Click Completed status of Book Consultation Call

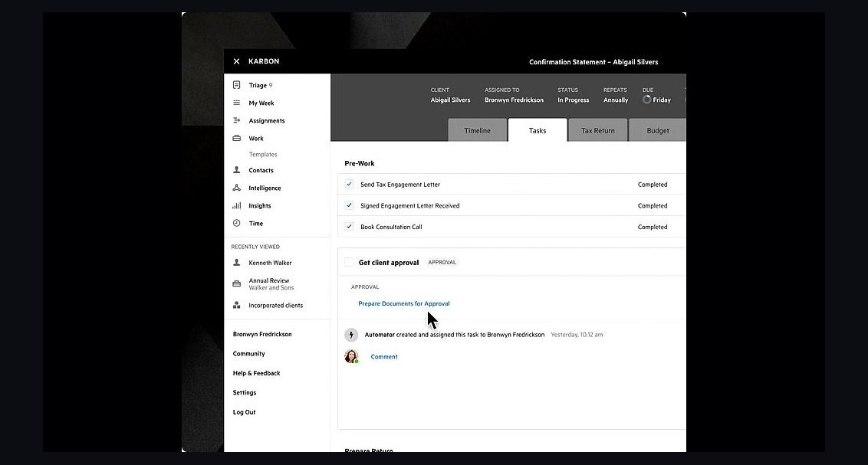coord(652,227)
